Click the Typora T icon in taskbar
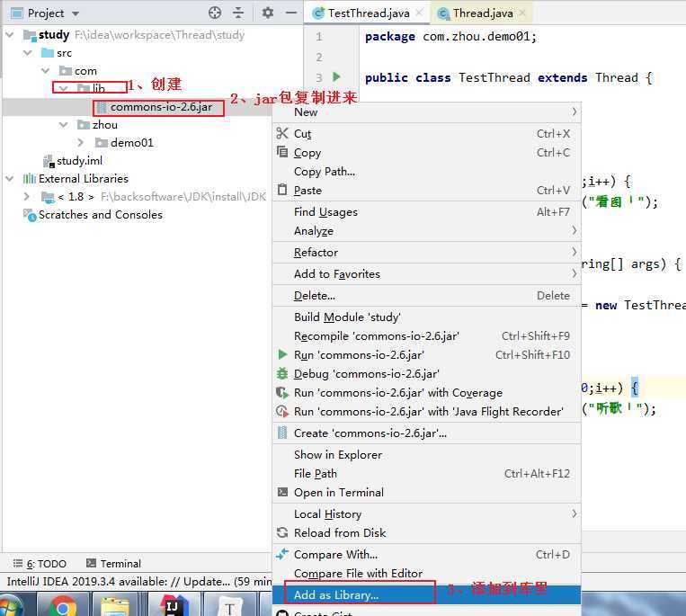 (x=229, y=607)
